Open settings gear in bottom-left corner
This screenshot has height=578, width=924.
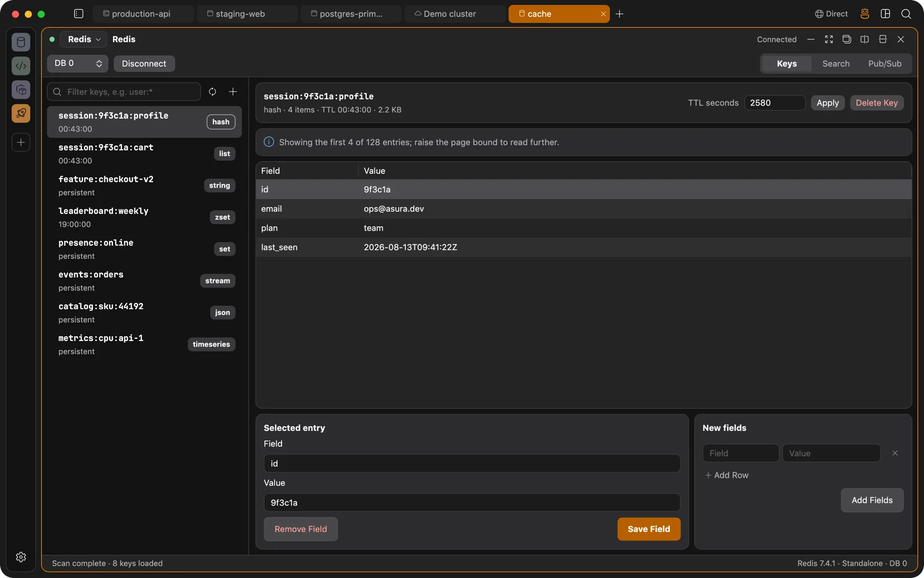tap(21, 557)
